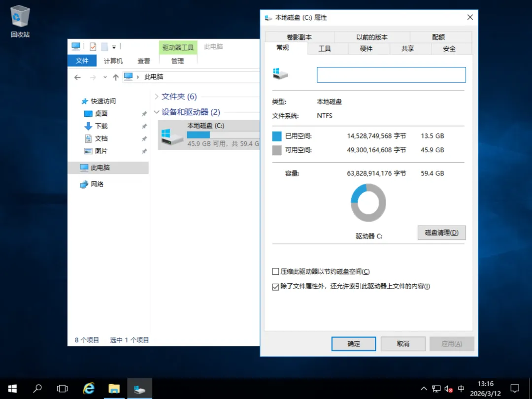Click File Explorer taskbar icon
The width and height of the screenshot is (532, 399).
pos(114,389)
